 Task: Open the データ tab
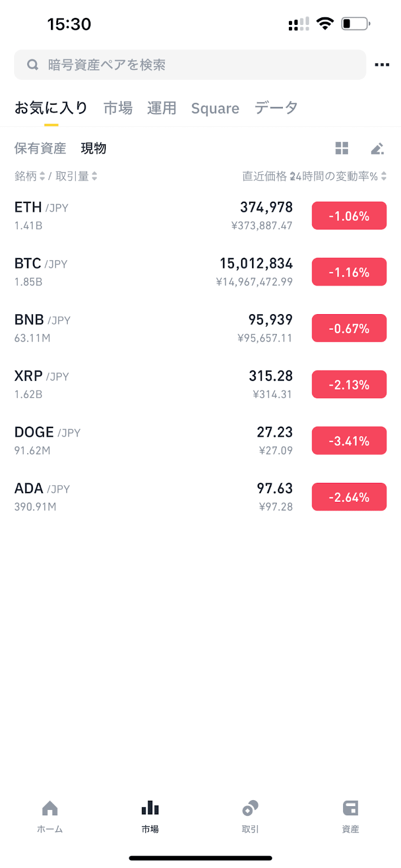(x=276, y=108)
